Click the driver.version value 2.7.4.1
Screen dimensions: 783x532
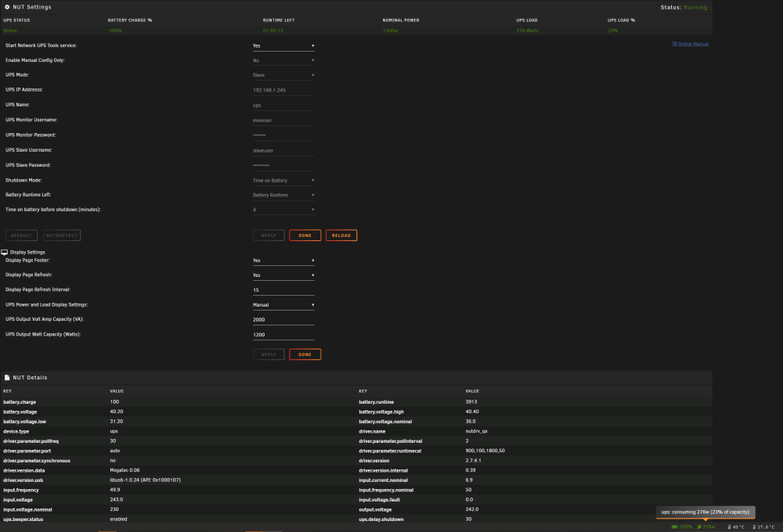coord(474,461)
